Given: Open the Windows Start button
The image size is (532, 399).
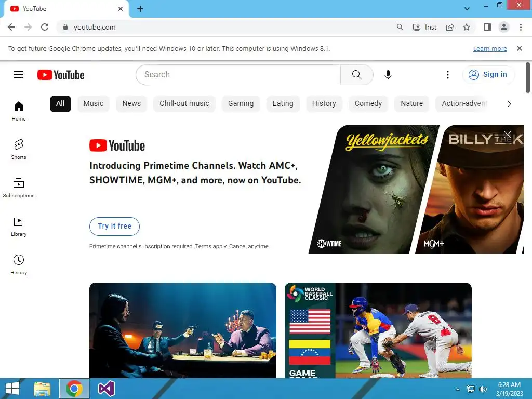Looking at the screenshot, I should click(12, 389).
